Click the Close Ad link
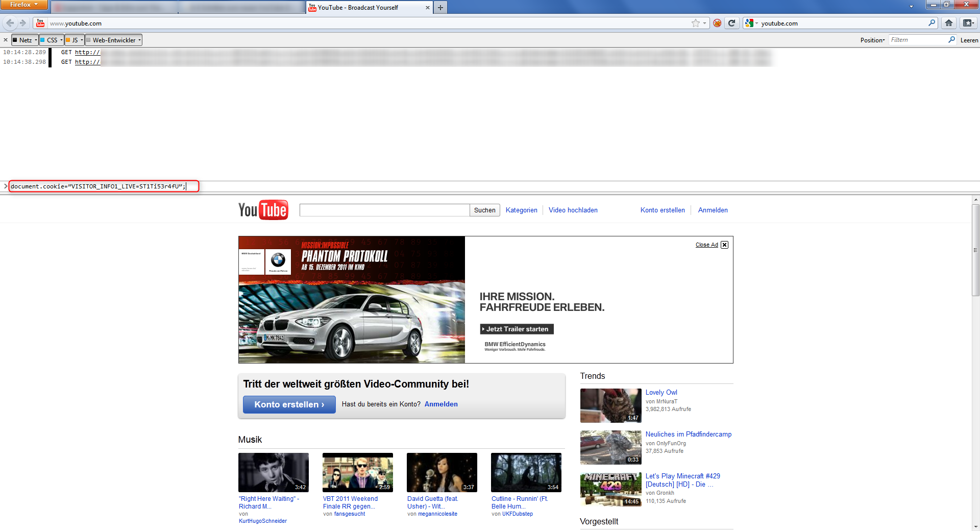Image resolution: width=980 pixels, height=531 pixels. click(706, 245)
